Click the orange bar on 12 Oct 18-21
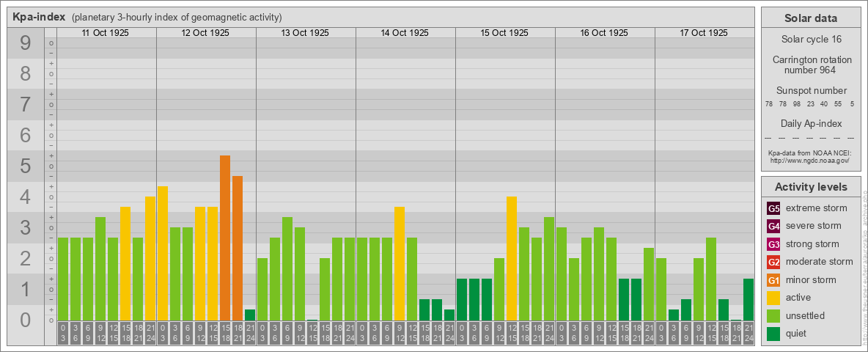868x352 pixels. click(x=238, y=249)
